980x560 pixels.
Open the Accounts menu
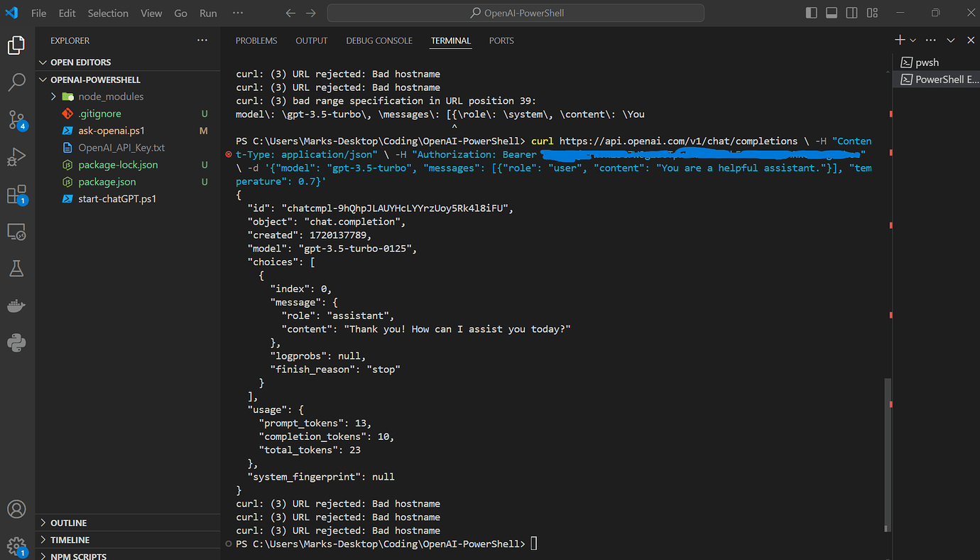click(16, 510)
